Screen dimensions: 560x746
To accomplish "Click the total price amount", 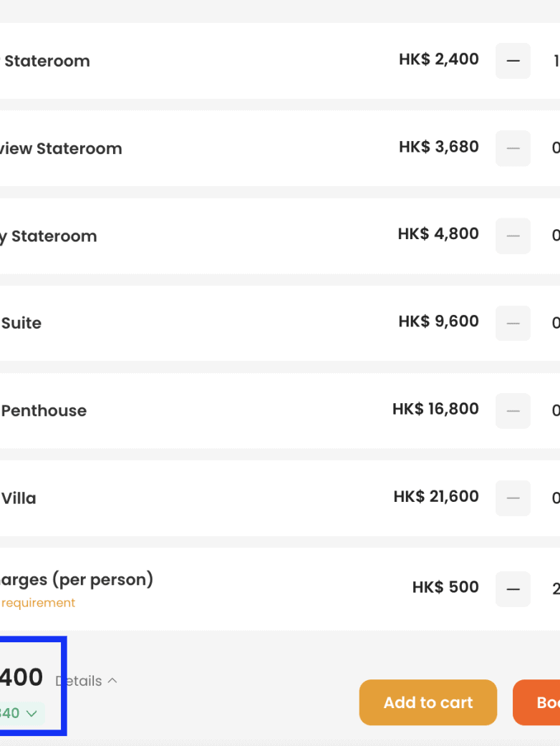I will [x=21, y=677].
